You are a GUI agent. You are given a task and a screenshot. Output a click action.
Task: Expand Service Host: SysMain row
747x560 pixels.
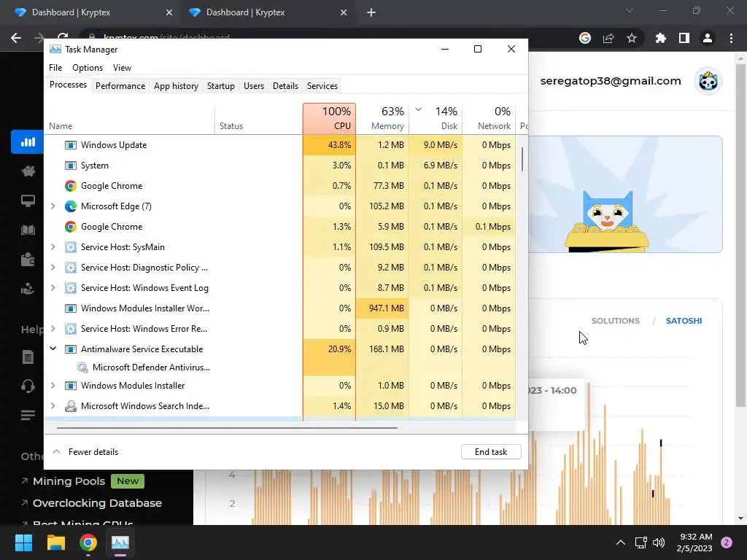coord(53,247)
